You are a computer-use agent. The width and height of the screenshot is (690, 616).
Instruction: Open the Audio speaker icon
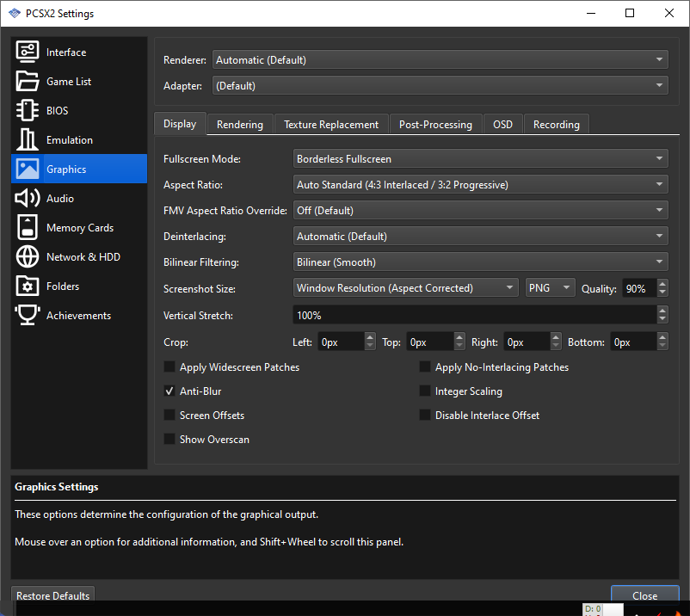tap(28, 199)
